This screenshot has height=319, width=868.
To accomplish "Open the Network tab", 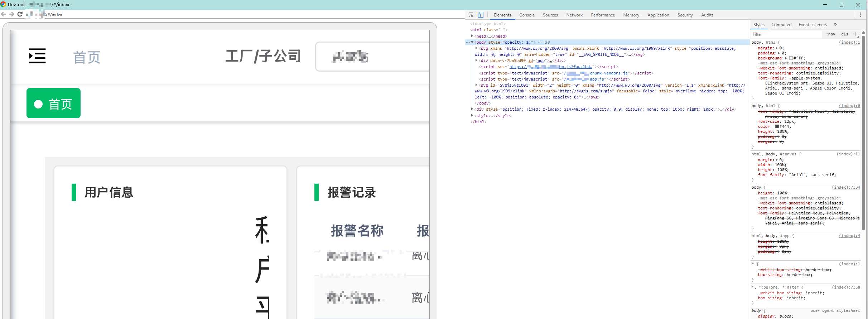I will [x=574, y=15].
